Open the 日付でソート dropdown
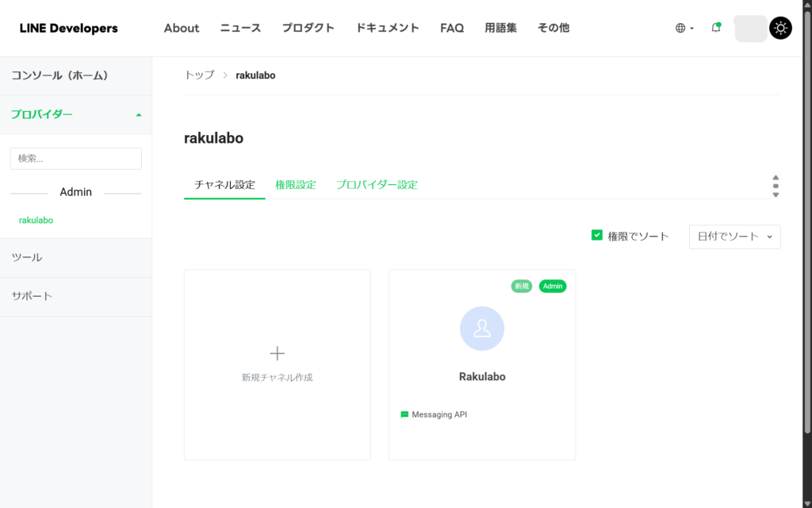The width and height of the screenshot is (812, 508). pos(734,237)
